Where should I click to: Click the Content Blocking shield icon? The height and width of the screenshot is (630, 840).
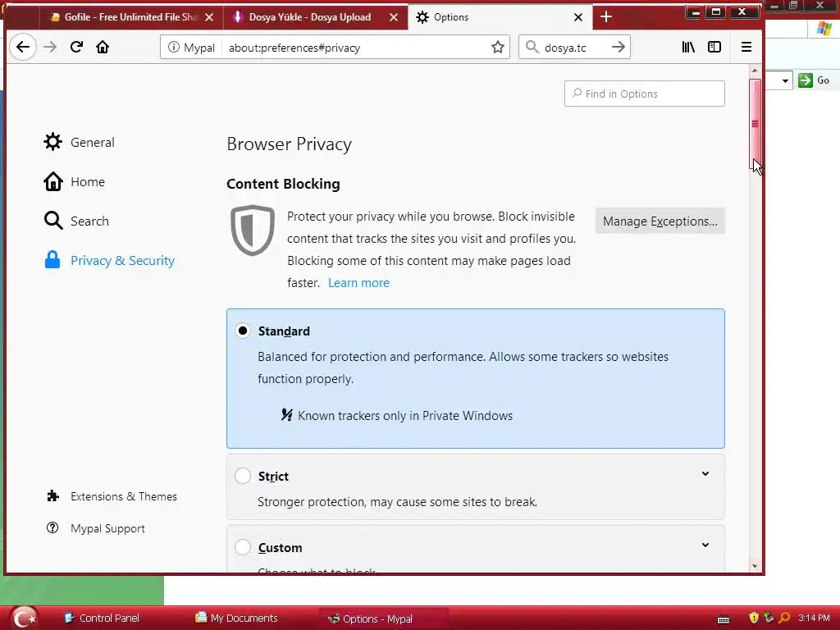click(253, 231)
